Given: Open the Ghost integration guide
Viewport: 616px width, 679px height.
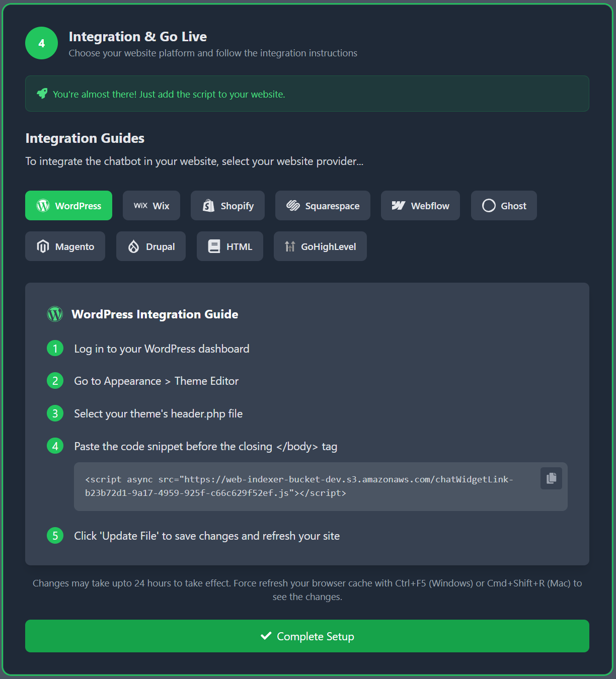Looking at the screenshot, I should coord(504,205).
